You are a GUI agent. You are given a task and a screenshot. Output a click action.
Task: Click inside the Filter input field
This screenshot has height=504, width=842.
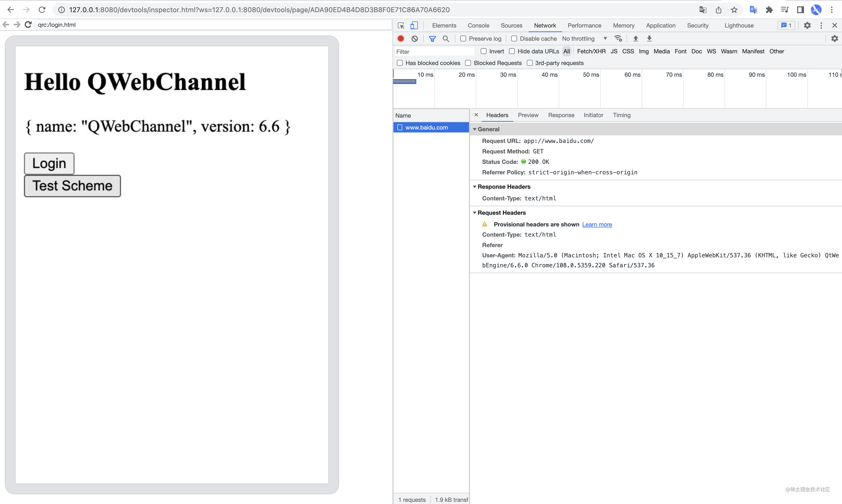[434, 51]
